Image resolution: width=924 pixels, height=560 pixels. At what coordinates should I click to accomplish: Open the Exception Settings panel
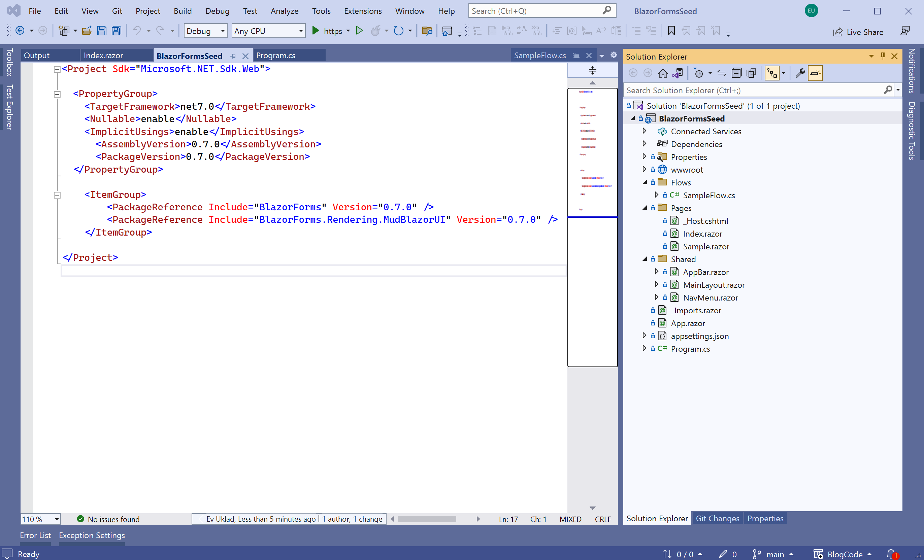[x=92, y=535]
